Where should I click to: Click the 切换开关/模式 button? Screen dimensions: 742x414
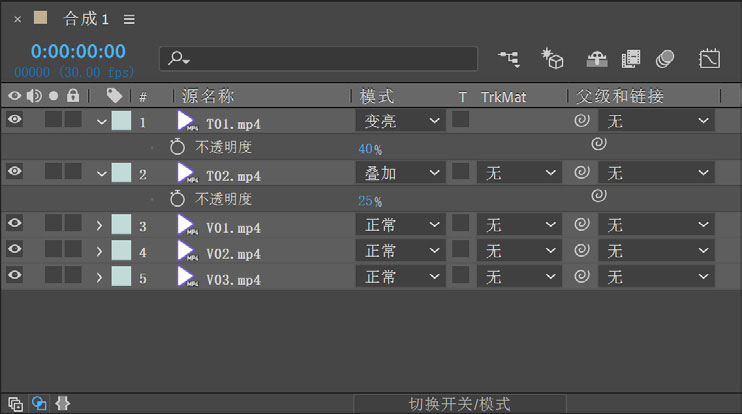click(x=459, y=404)
